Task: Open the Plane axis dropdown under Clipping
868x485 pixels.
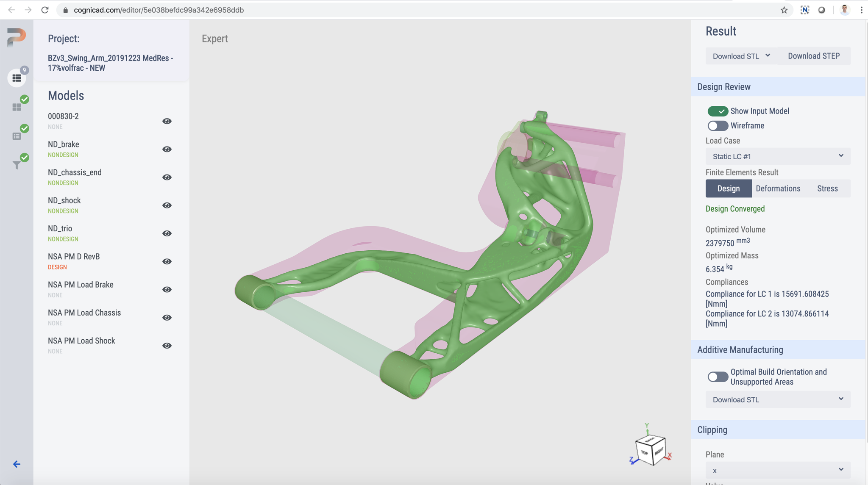Action: [777, 470]
